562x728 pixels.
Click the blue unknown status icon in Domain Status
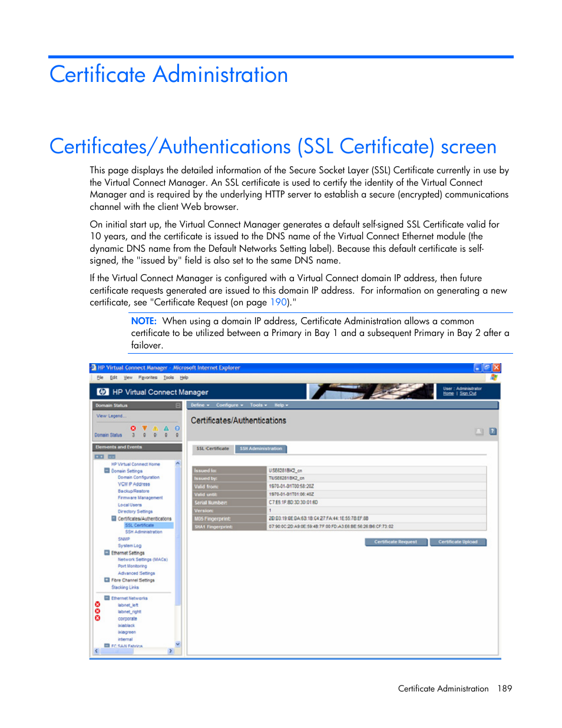click(x=177, y=429)
